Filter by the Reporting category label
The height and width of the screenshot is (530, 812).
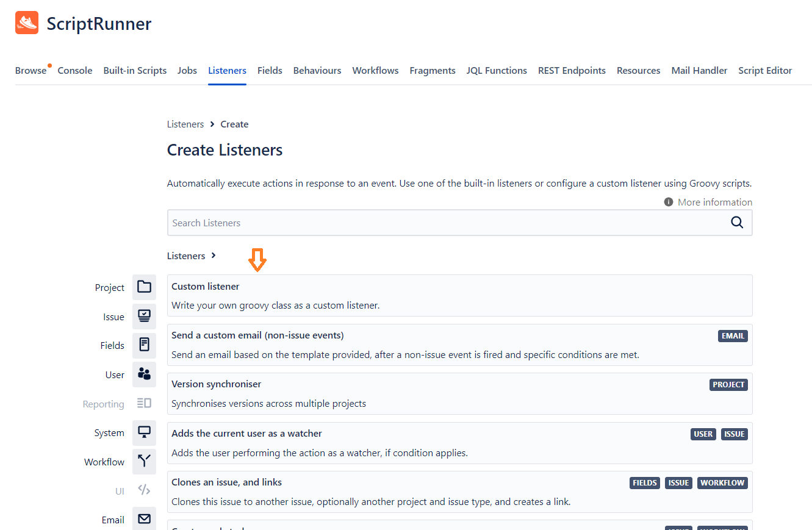pyautogui.click(x=103, y=404)
